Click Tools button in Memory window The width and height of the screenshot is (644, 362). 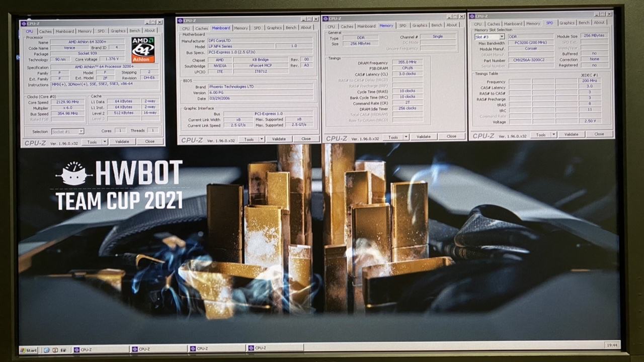pos(393,137)
